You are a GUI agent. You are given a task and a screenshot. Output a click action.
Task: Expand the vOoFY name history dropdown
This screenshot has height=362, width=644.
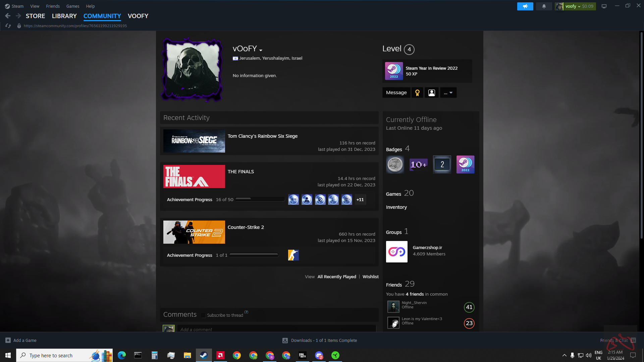click(261, 50)
